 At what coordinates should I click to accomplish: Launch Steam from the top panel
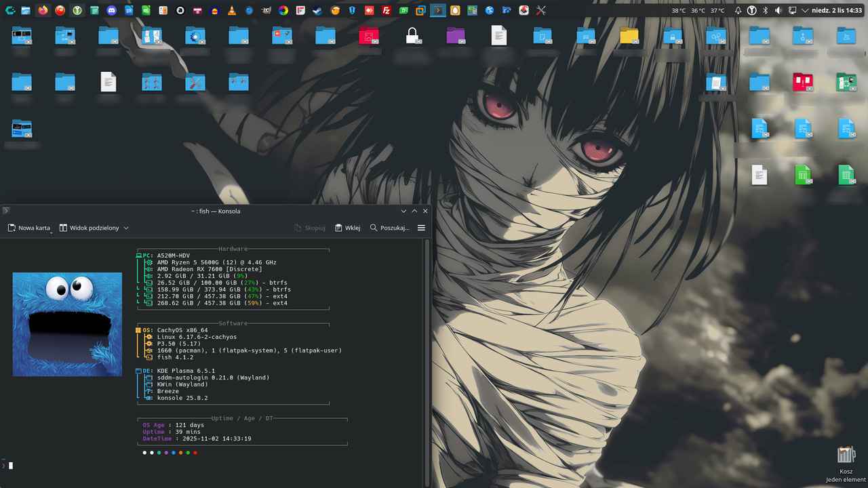point(317,11)
